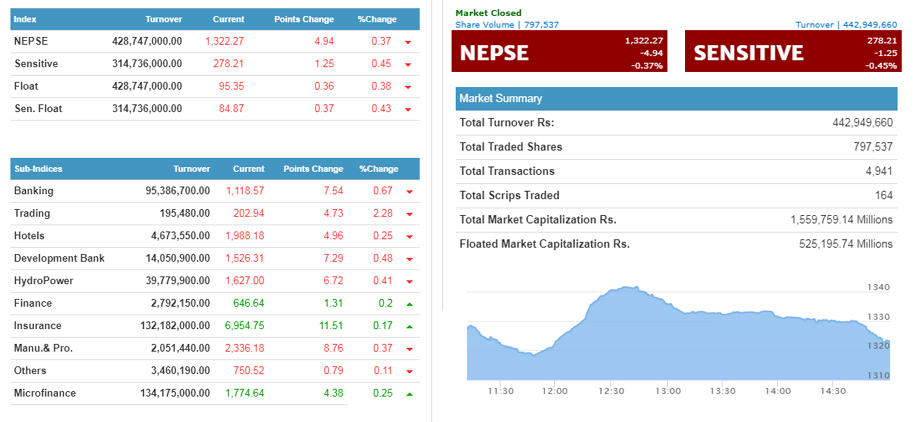Click the down arrow for Development Bank
Screen dimensions: 920x422
click(408, 259)
